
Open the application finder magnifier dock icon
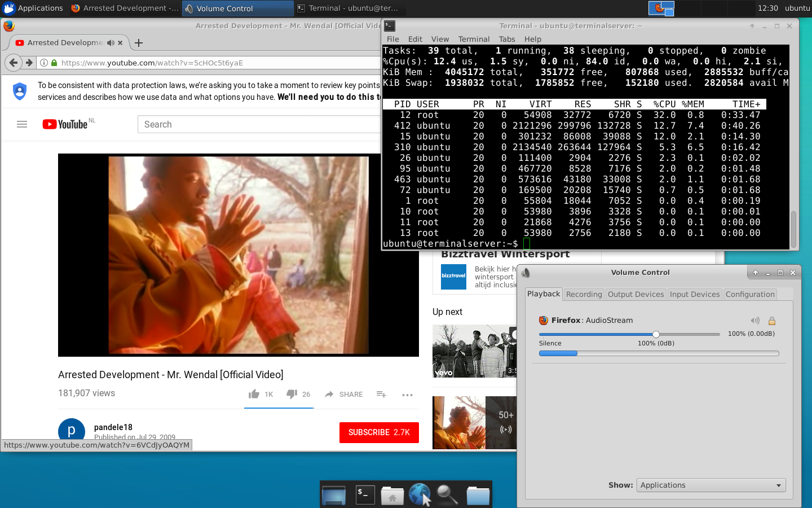pos(448,494)
